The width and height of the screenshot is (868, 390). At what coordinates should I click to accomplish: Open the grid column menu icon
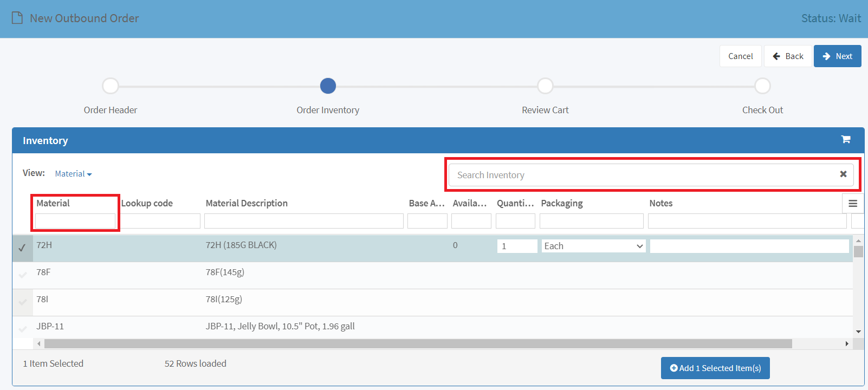pyautogui.click(x=853, y=204)
